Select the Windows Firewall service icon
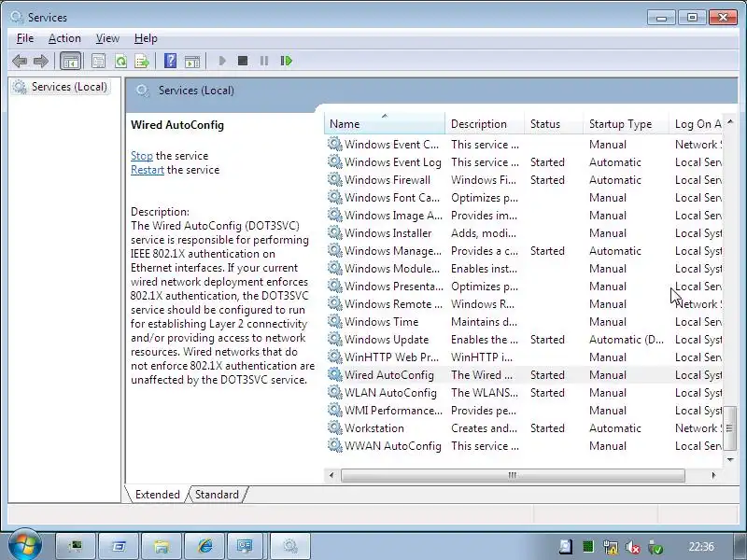The height and width of the screenshot is (560, 747). 335,179
